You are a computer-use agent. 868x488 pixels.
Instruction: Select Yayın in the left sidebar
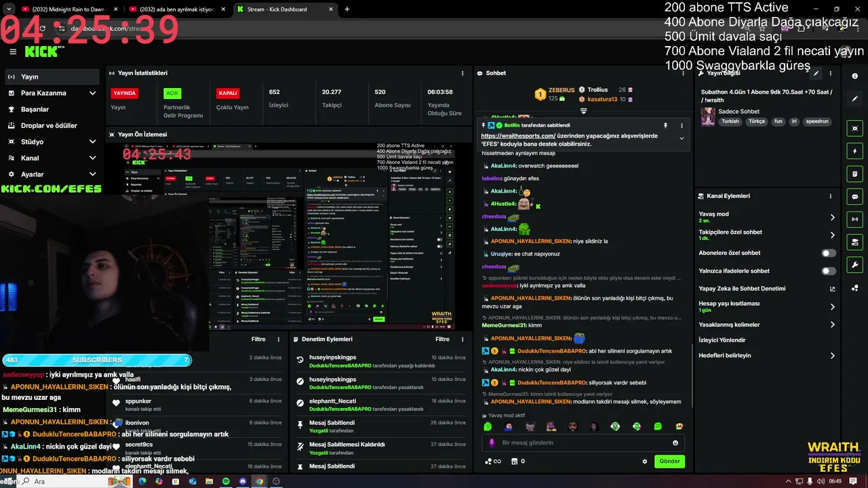(x=52, y=77)
